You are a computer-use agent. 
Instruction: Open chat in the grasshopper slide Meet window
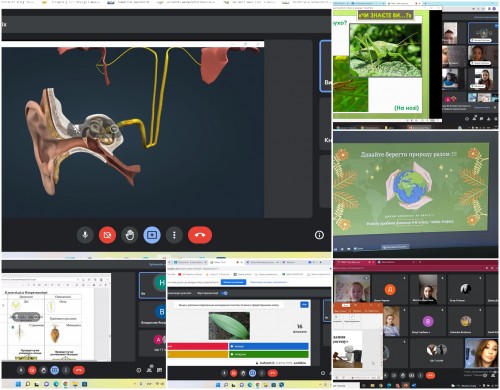pyautogui.click(x=481, y=119)
